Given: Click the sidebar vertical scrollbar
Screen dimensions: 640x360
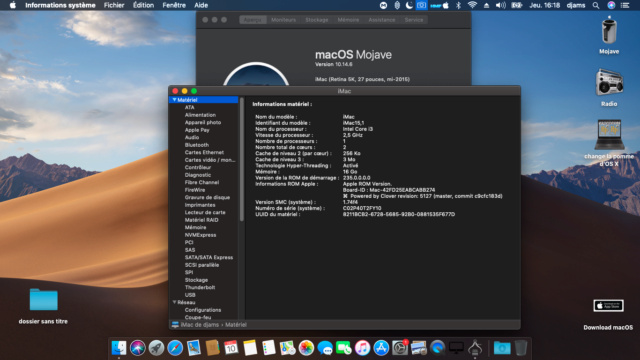Looking at the screenshot, I should click(242, 159).
